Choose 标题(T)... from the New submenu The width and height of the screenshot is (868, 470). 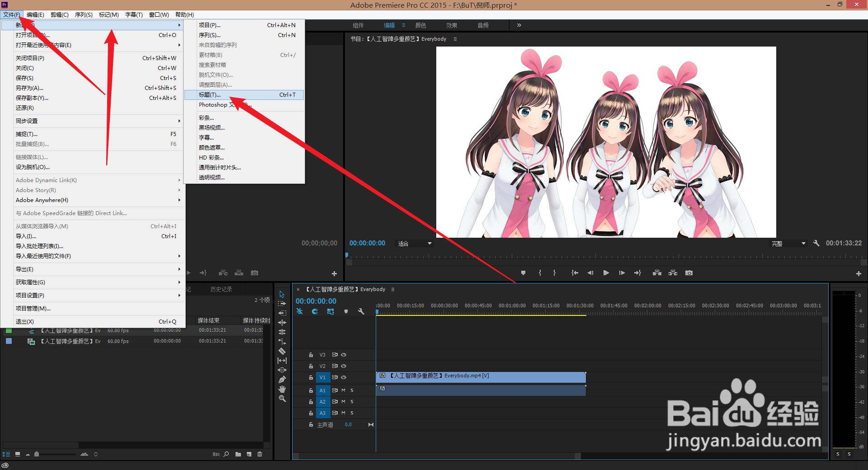pos(244,95)
